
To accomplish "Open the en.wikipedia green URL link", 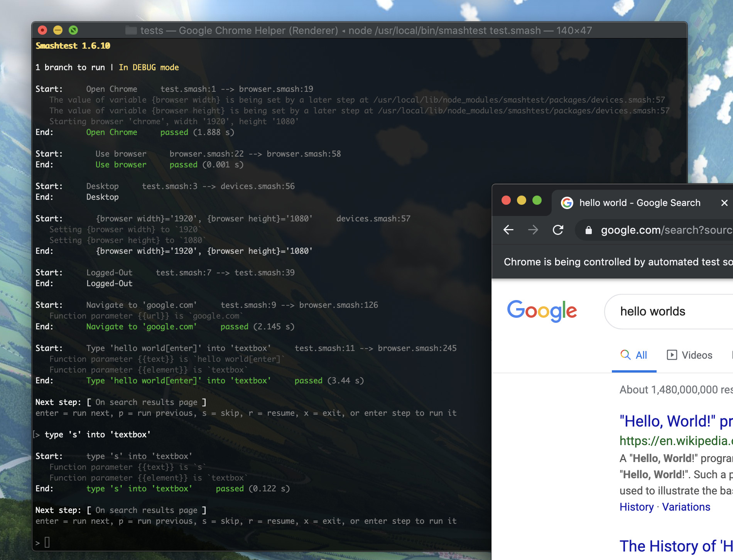I will click(x=676, y=440).
